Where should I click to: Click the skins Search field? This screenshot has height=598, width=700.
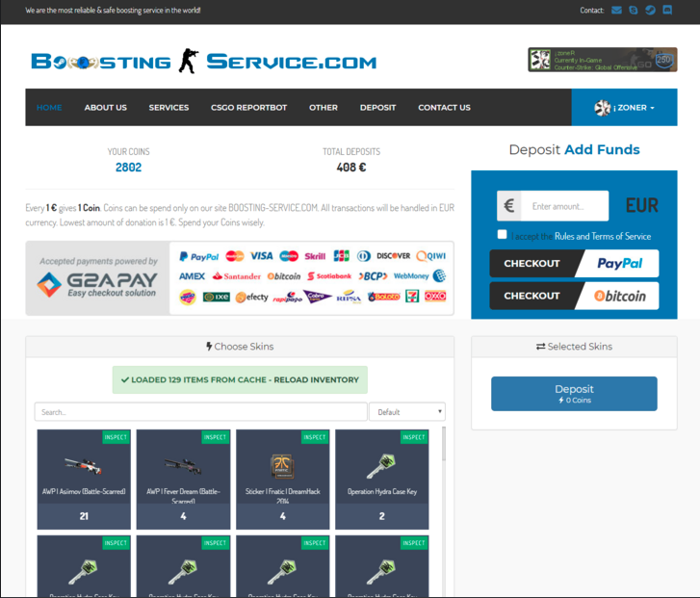coord(201,412)
